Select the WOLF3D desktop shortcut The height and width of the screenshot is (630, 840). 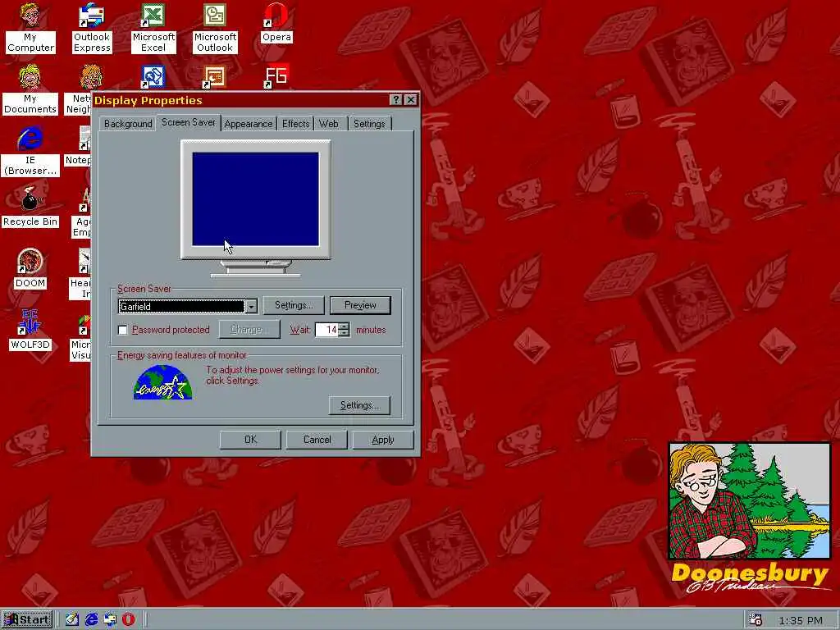pyautogui.click(x=30, y=330)
